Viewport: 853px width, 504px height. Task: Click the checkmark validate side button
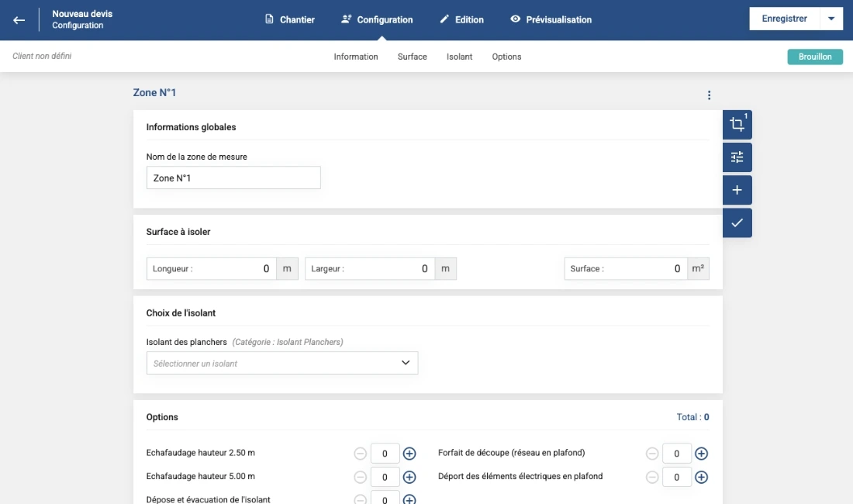tap(737, 223)
